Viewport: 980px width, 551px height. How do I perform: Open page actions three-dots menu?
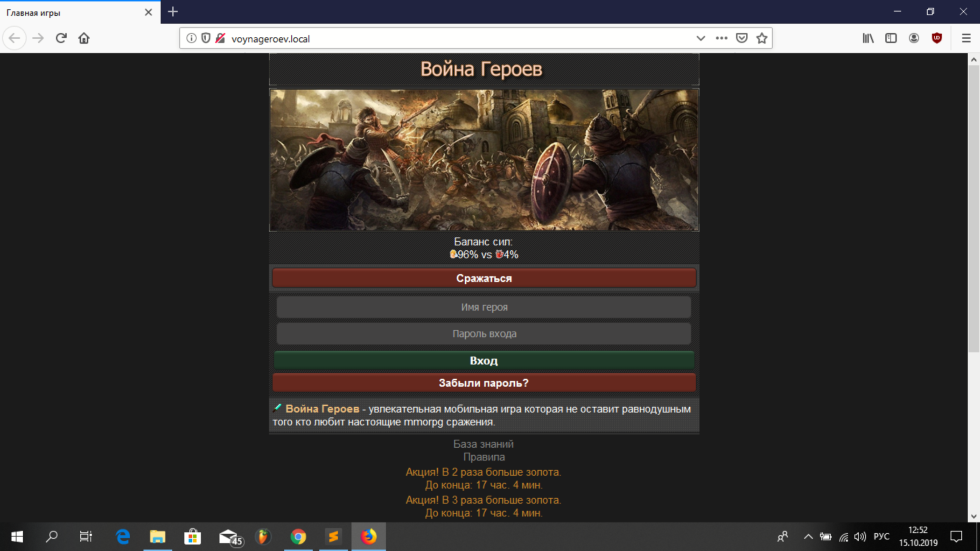click(x=721, y=38)
